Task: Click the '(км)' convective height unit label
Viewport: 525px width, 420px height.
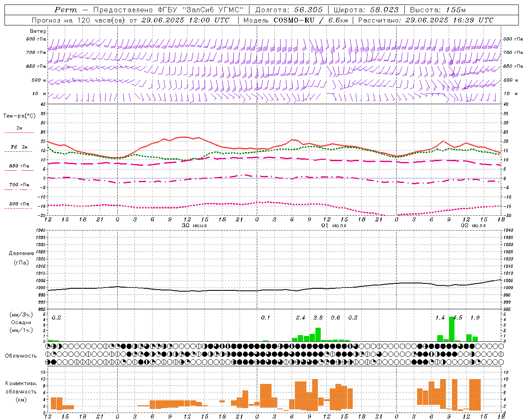Action: (x=21, y=399)
